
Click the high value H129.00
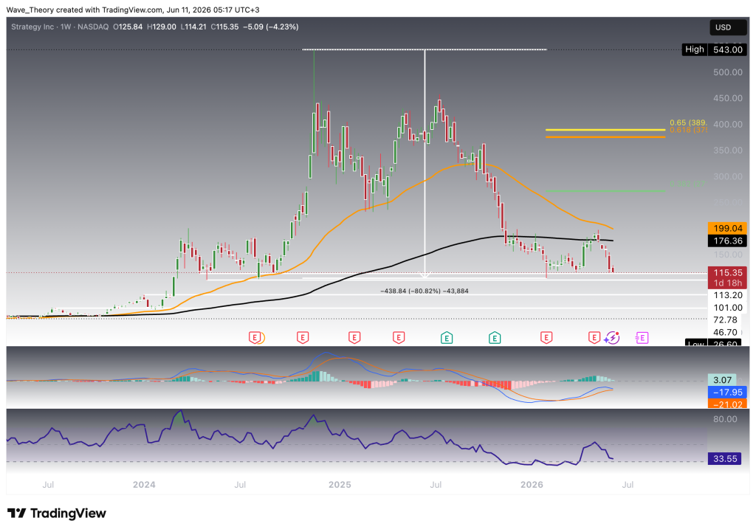click(162, 27)
